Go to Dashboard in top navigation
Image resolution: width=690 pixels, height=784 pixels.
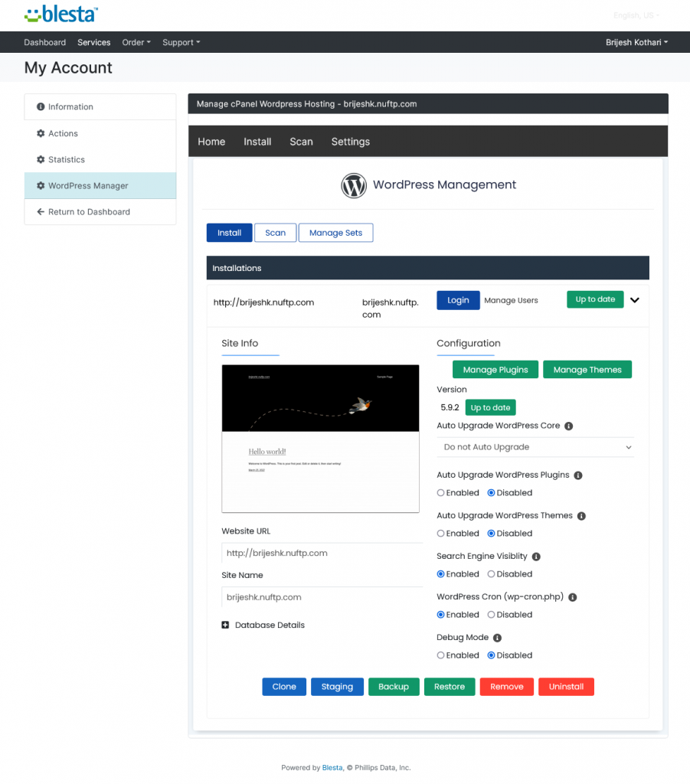(x=45, y=43)
